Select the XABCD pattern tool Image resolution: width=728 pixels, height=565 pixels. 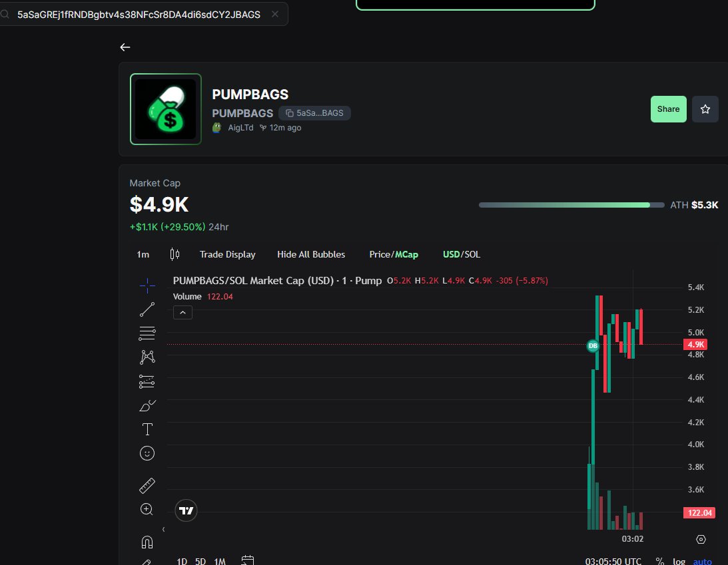pos(147,357)
